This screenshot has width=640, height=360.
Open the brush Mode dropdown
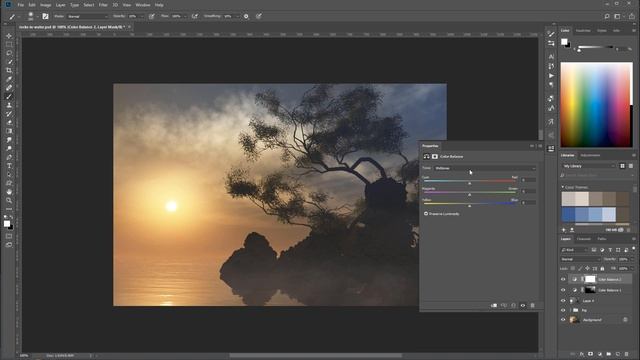click(x=88, y=16)
